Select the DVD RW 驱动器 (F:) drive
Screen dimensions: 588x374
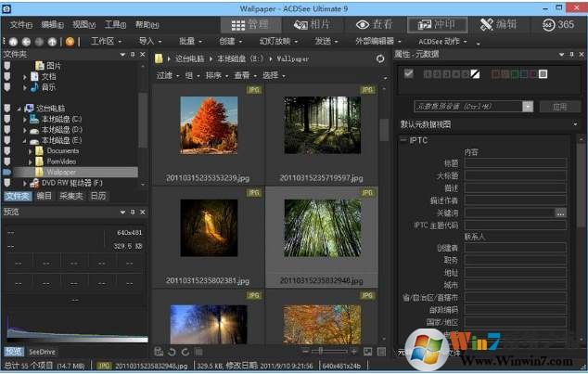tap(71, 183)
